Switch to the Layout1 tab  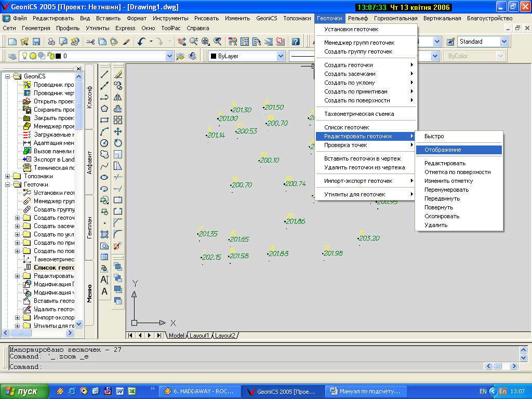pos(199,336)
